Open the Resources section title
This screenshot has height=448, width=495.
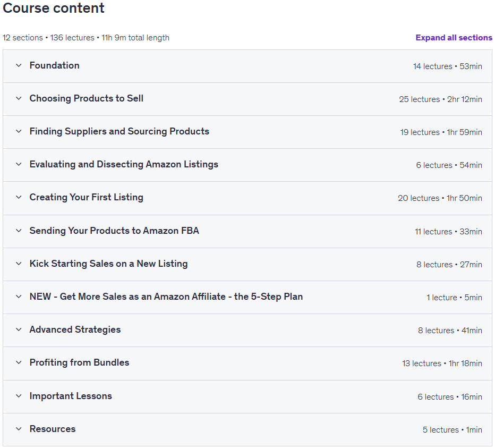tap(53, 429)
